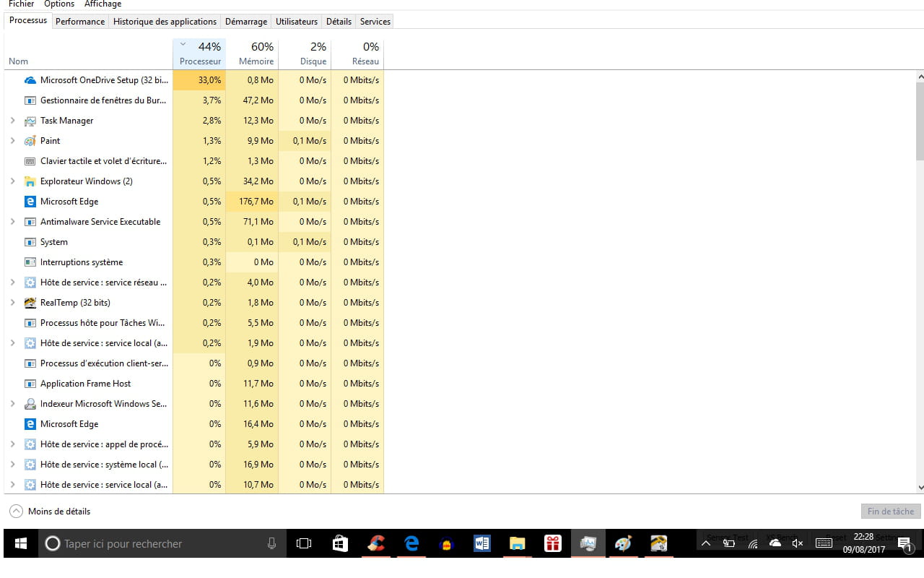Click the battery icon in system tray
This screenshot has width=924, height=578.
[729, 543]
